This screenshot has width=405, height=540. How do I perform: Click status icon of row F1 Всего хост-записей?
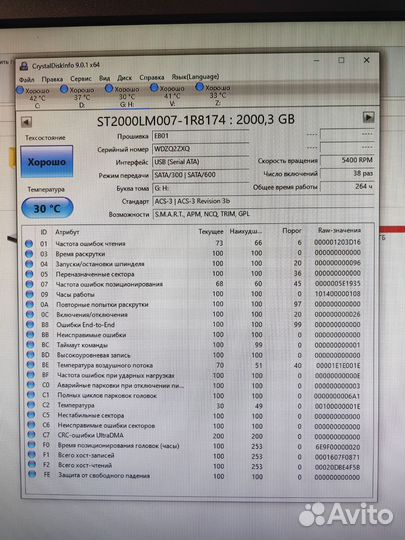tap(32, 455)
